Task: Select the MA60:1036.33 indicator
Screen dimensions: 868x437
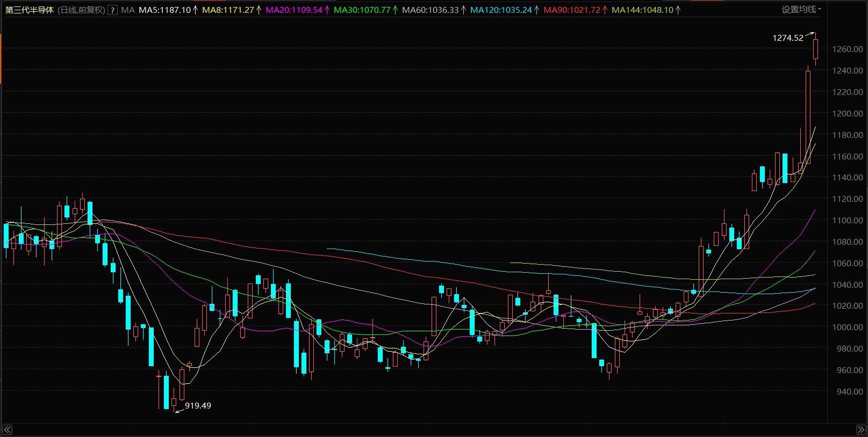Action: click(x=434, y=10)
